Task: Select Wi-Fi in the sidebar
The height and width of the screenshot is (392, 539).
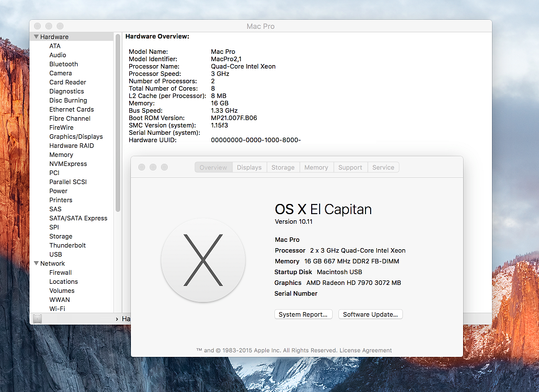Action: coord(57,309)
